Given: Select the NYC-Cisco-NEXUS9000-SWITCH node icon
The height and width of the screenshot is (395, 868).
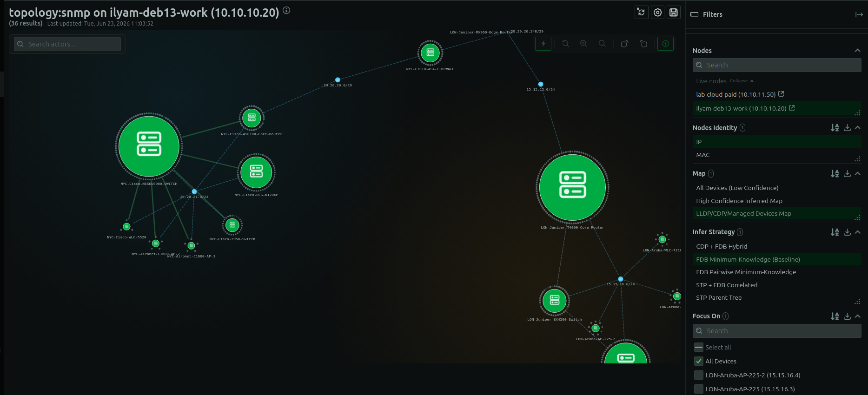Looking at the screenshot, I should (x=149, y=146).
